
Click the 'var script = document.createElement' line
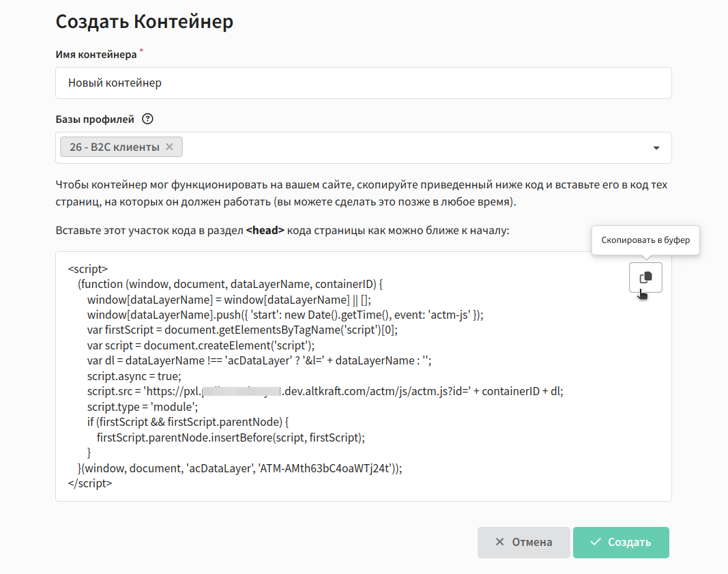[x=201, y=345]
